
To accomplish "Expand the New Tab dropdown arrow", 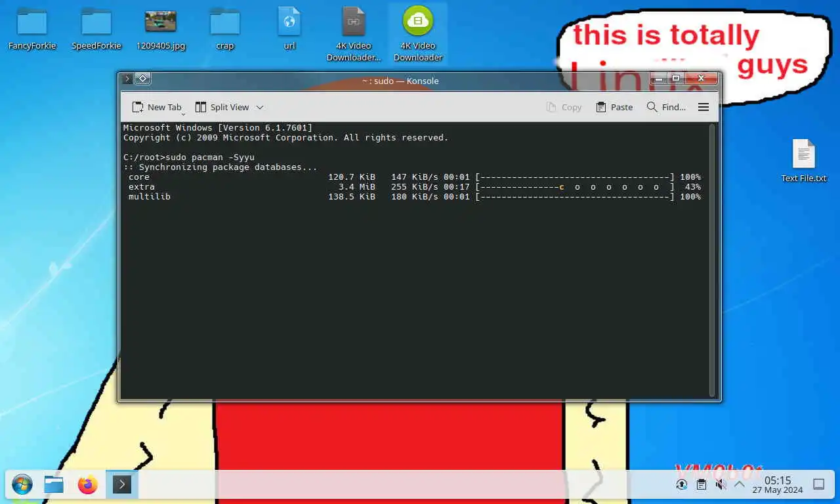I will pos(183,113).
